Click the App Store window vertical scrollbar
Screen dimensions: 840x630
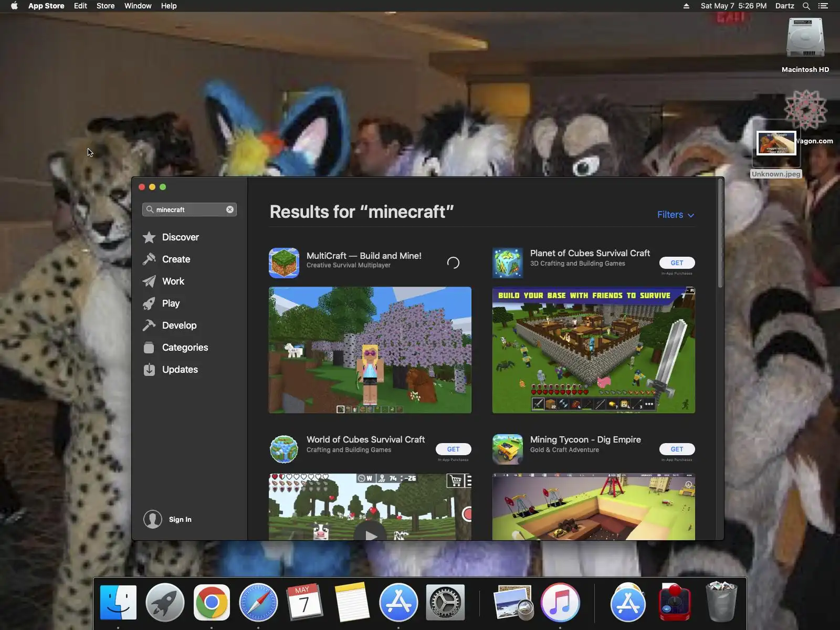[720, 234]
